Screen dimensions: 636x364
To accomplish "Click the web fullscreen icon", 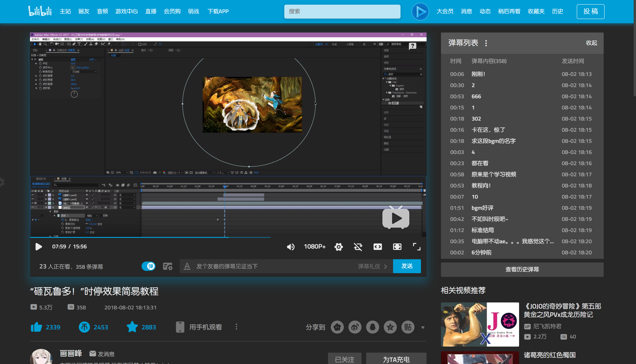I will [397, 247].
